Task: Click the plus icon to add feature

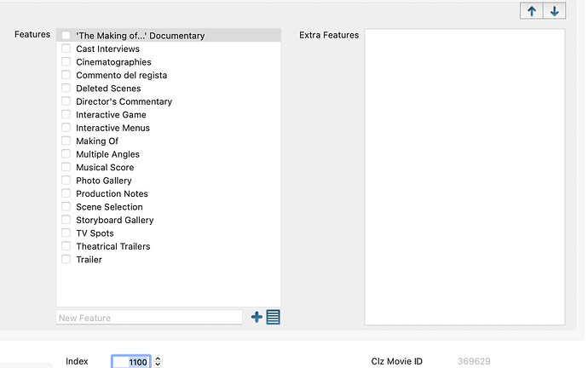Action: pos(257,318)
